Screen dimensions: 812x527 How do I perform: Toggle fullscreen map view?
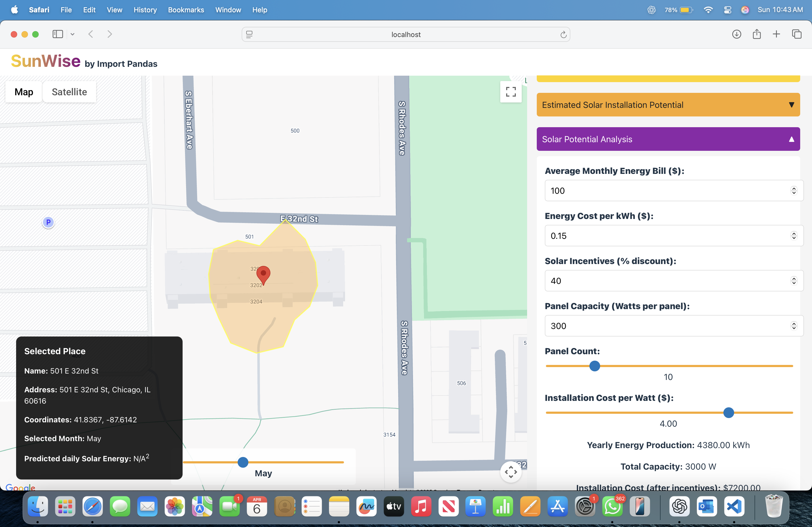(510, 92)
